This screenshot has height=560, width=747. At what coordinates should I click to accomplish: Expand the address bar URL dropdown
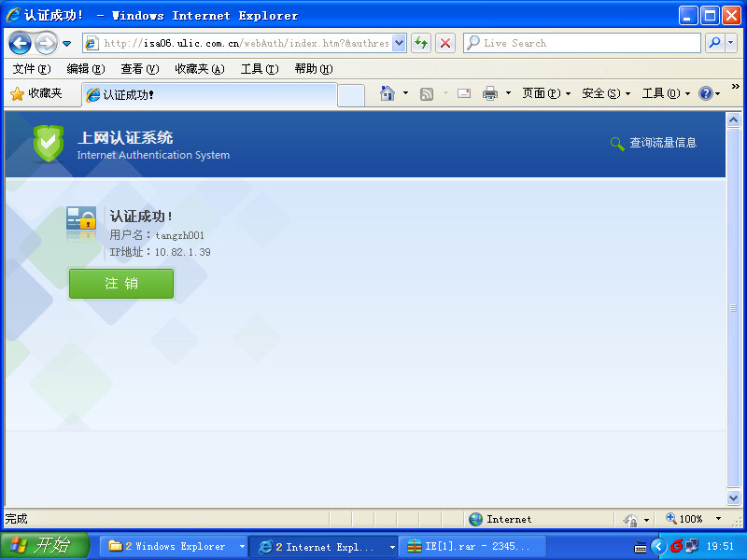(x=400, y=43)
